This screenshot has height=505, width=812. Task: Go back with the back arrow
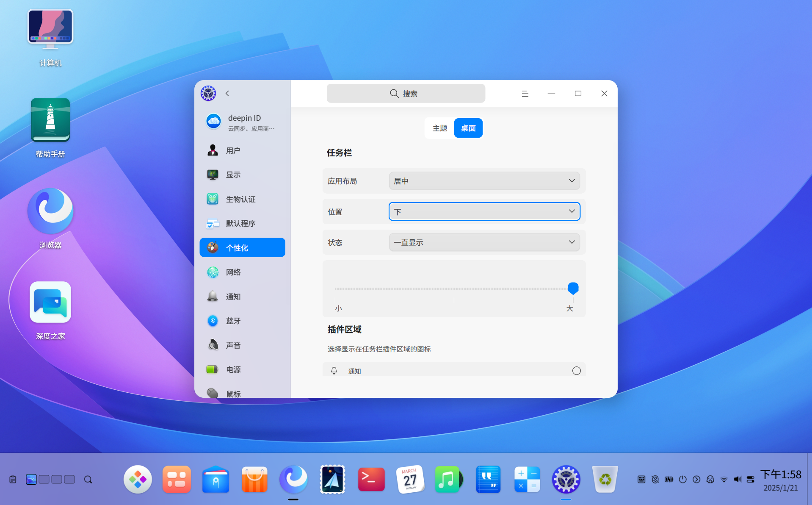[227, 93]
